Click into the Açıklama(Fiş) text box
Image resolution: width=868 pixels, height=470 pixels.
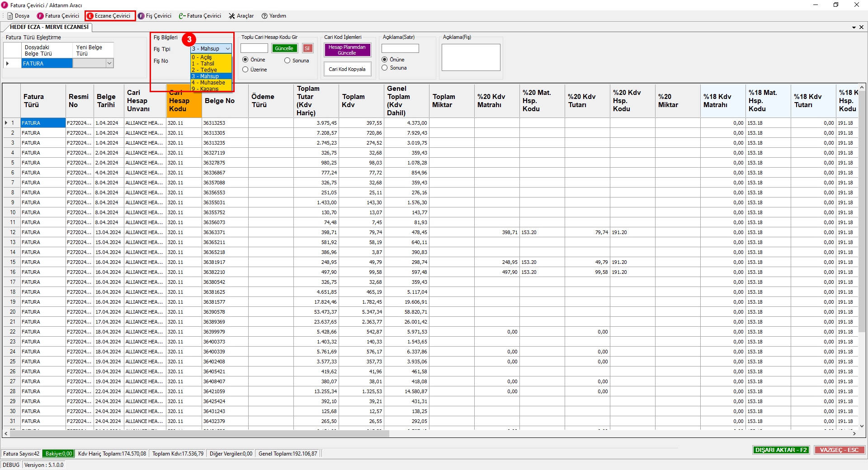tap(471, 57)
